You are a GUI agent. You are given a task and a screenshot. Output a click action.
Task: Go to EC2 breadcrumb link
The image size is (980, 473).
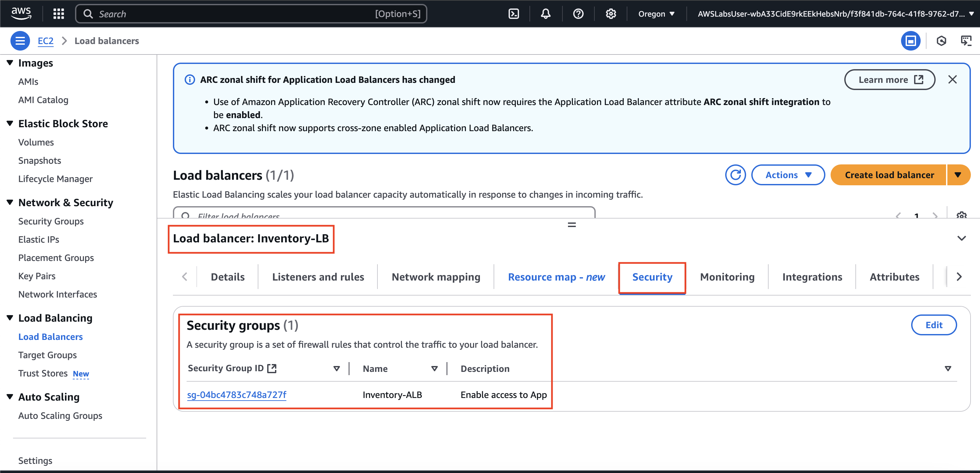[46, 41]
